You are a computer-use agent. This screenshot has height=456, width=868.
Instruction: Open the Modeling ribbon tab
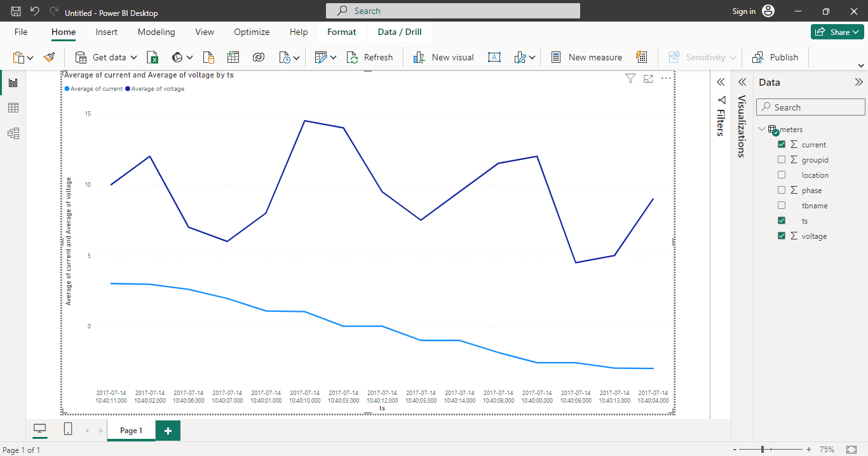[x=156, y=32]
